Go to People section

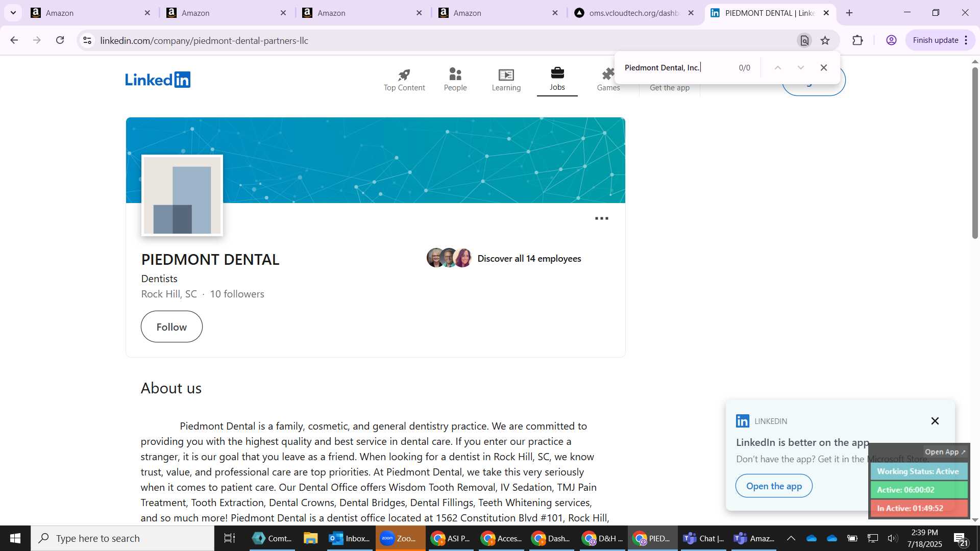coord(455,80)
